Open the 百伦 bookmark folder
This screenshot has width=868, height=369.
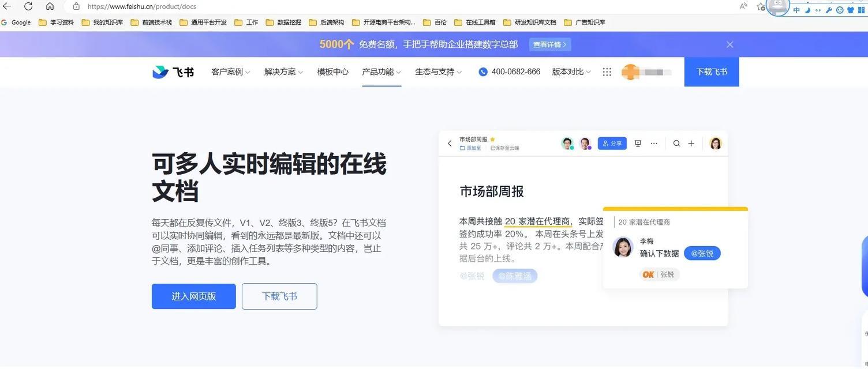pos(435,22)
